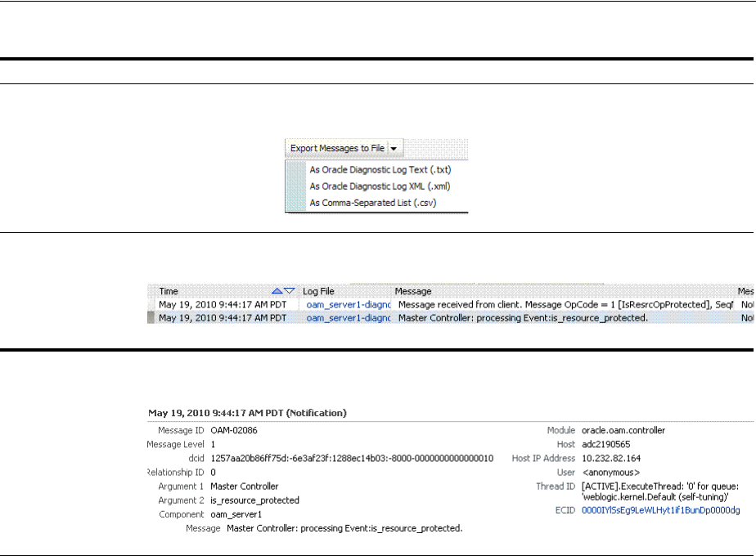Screen dimensions: 756x556
Task: Click Module value oracle.oam.controller
Action: point(623,430)
